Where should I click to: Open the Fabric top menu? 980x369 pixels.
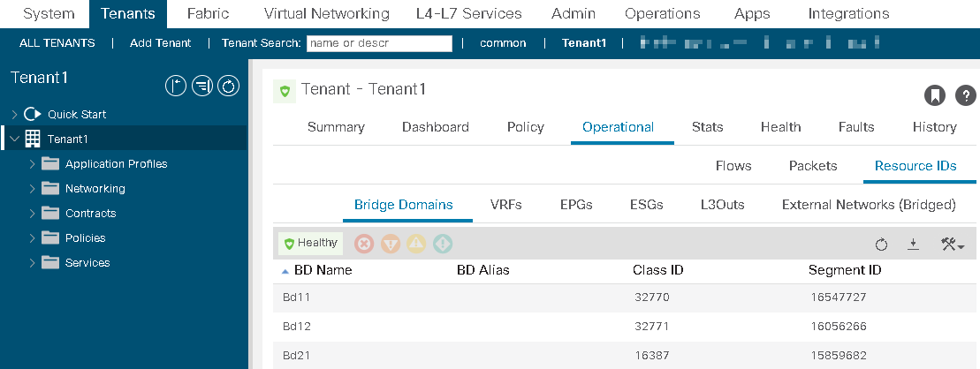209,14
